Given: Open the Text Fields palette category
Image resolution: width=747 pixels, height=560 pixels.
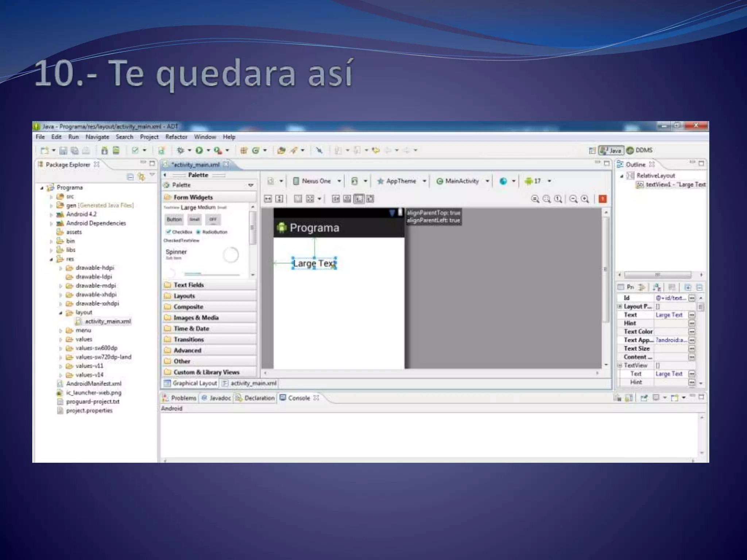Looking at the screenshot, I should click(189, 285).
